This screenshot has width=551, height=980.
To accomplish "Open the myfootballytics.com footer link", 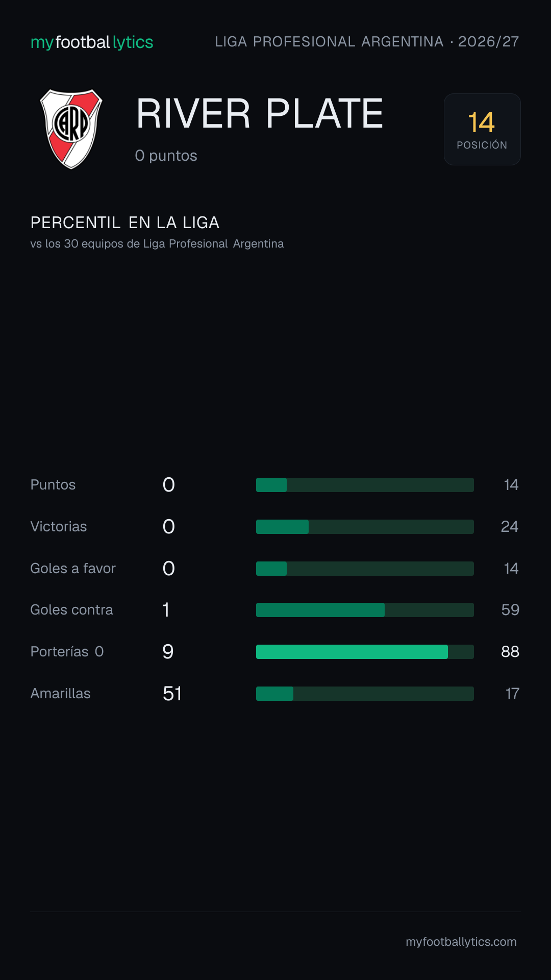I will click(461, 942).
